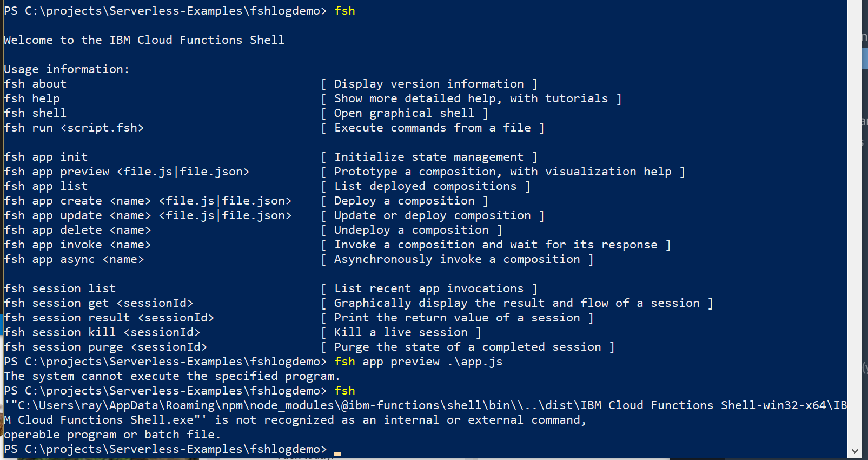This screenshot has height=460, width=868.
Task: Click the 'fsh app init' command
Action: coord(46,157)
